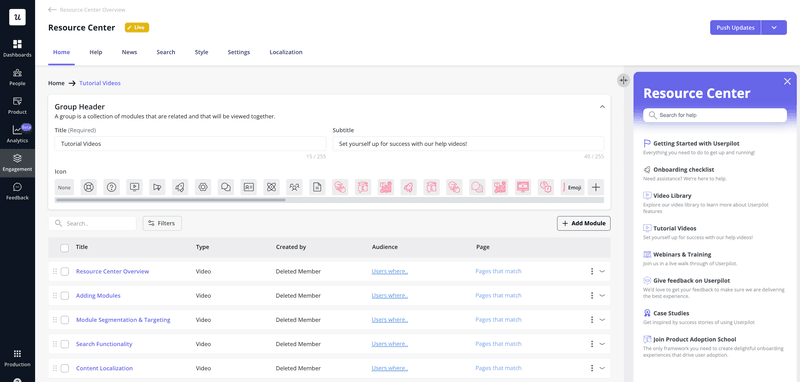800x382 pixels.
Task: Click Pages that match for Content Localization row
Action: (x=498, y=368)
